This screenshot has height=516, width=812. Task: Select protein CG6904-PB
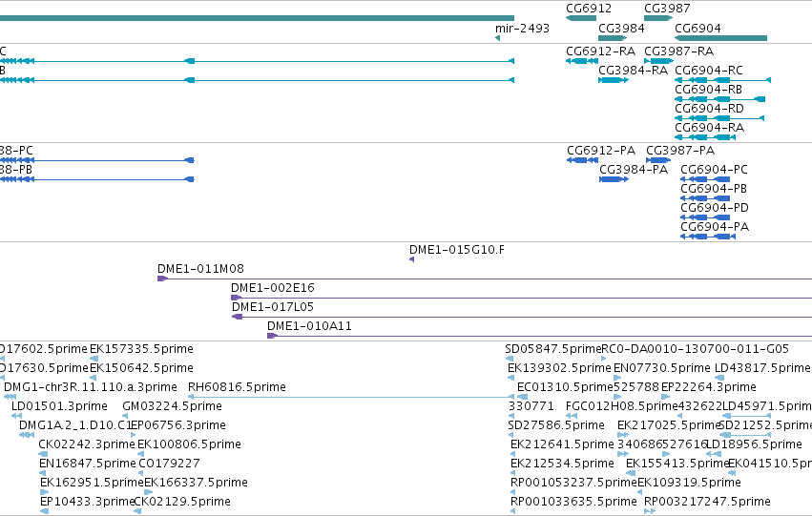(x=705, y=198)
